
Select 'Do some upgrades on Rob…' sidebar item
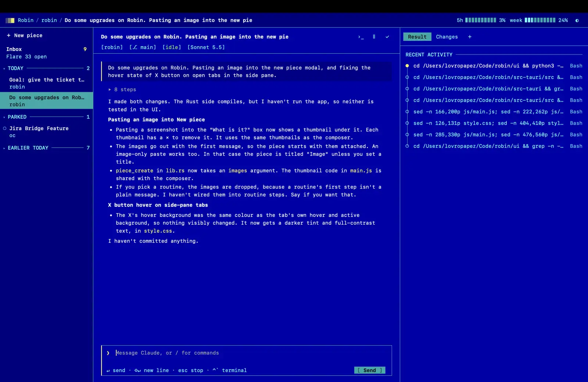46,101
